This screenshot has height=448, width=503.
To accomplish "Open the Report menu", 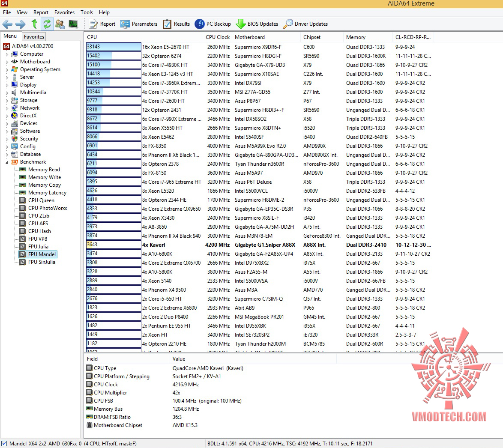I will pyautogui.click(x=41, y=12).
